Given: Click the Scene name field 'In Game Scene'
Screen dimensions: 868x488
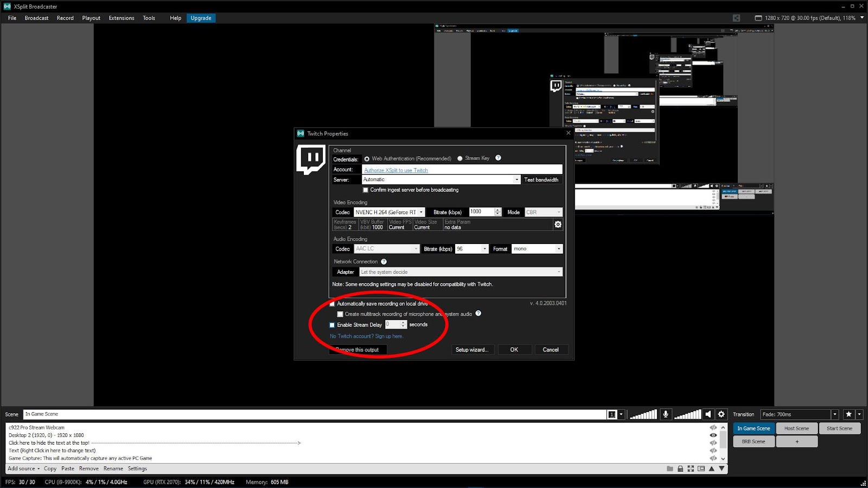Looking at the screenshot, I should (x=315, y=414).
